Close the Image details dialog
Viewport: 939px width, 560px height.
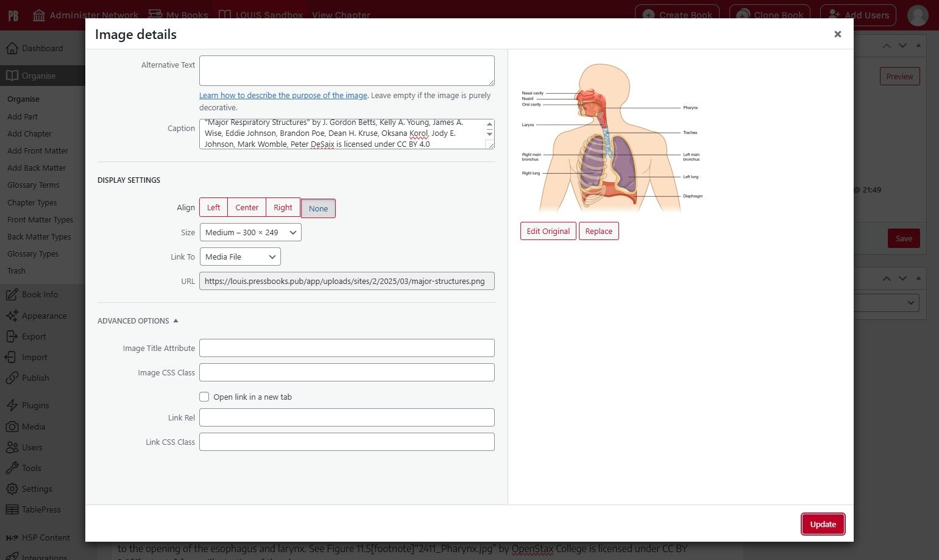point(838,34)
